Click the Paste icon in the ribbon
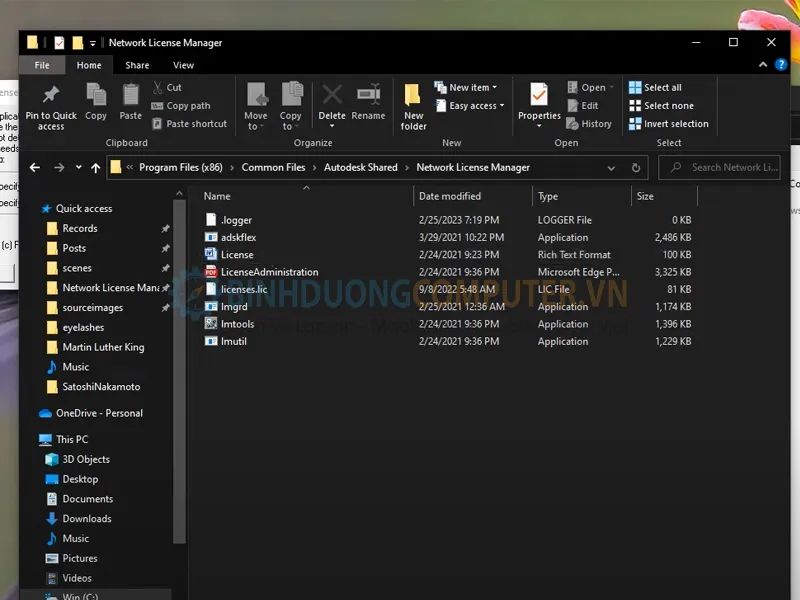800x600 pixels. coord(131,97)
